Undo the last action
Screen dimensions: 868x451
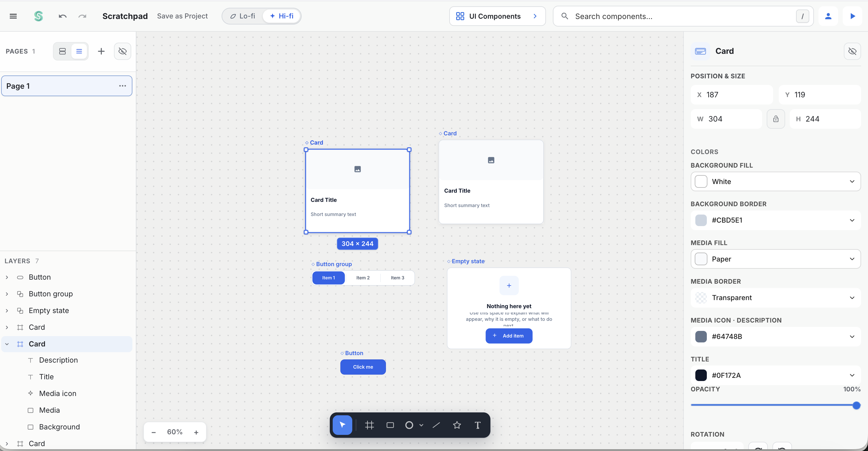tap(62, 16)
